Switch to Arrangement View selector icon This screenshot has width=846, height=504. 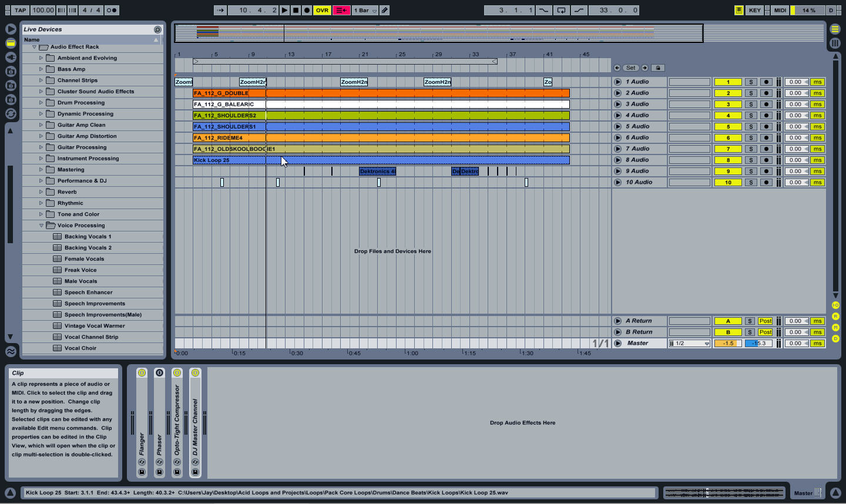pyautogui.click(x=835, y=29)
